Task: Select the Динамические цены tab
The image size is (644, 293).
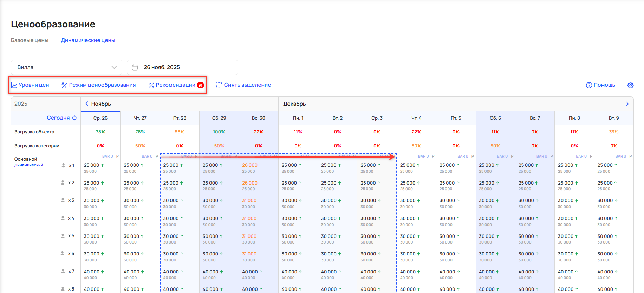Action: [88, 40]
